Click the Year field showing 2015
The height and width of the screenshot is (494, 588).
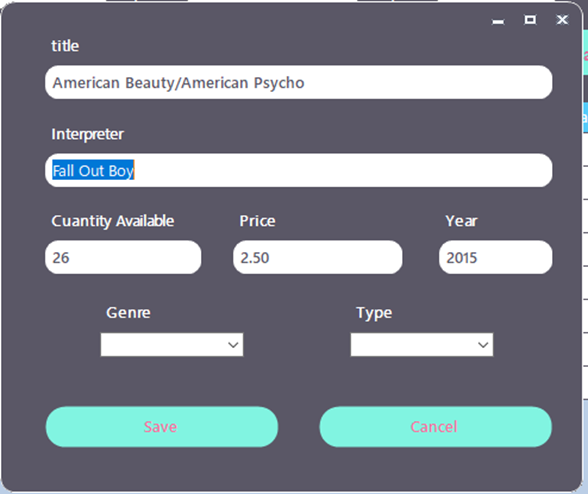[495, 257]
